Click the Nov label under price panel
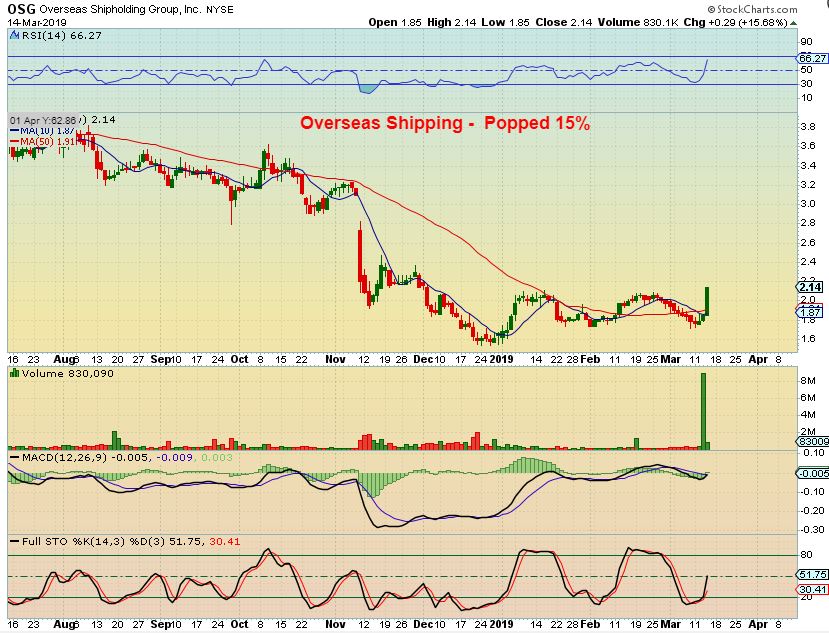This screenshot has width=829, height=633. 335,359
